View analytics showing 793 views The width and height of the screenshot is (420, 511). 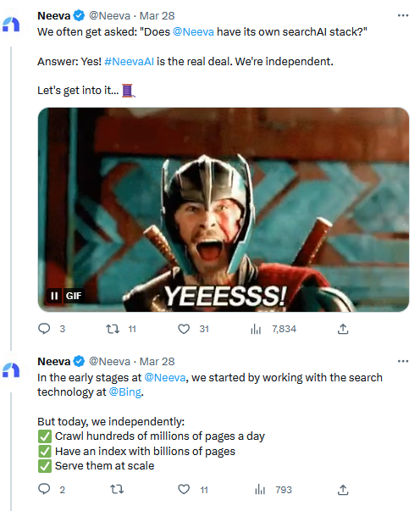point(260,490)
